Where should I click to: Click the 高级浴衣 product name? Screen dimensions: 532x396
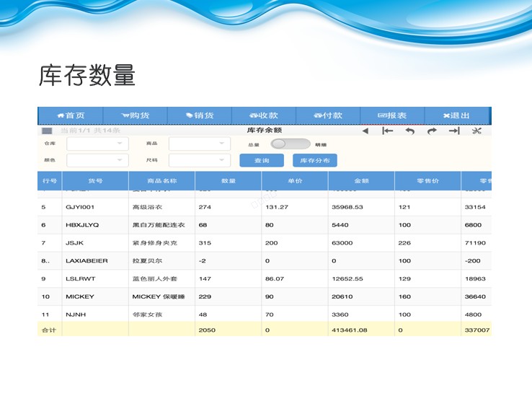coord(147,207)
